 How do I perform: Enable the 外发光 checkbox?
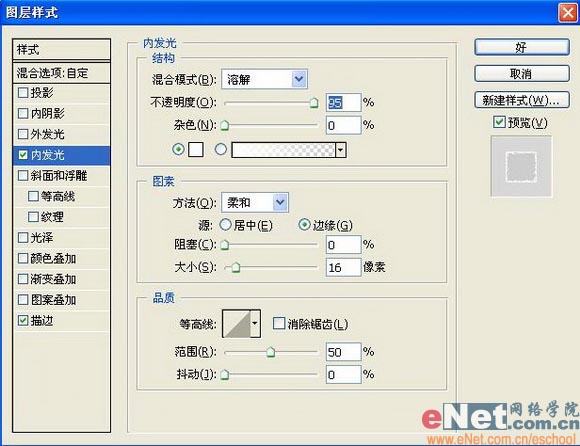23,134
